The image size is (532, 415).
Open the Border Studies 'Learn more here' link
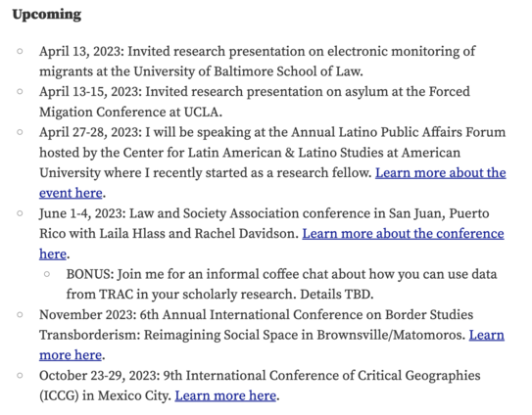pyautogui.click(x=71, y=355)
